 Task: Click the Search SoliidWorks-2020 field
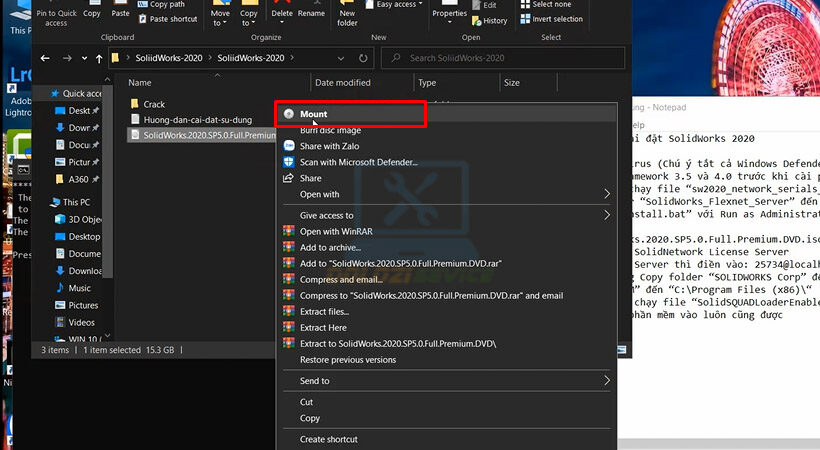click(x=500, y=58)
